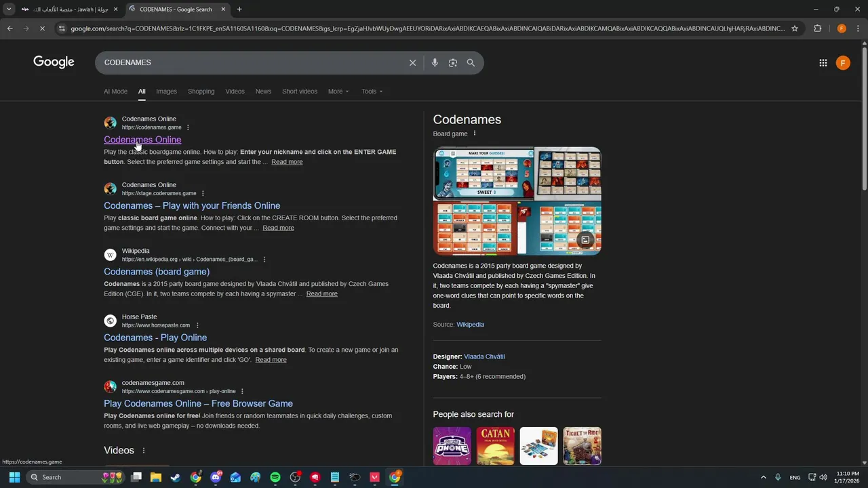Open the Windows Start menu
The width and height of the screenshot is (868, 488).
pos(14,477)
